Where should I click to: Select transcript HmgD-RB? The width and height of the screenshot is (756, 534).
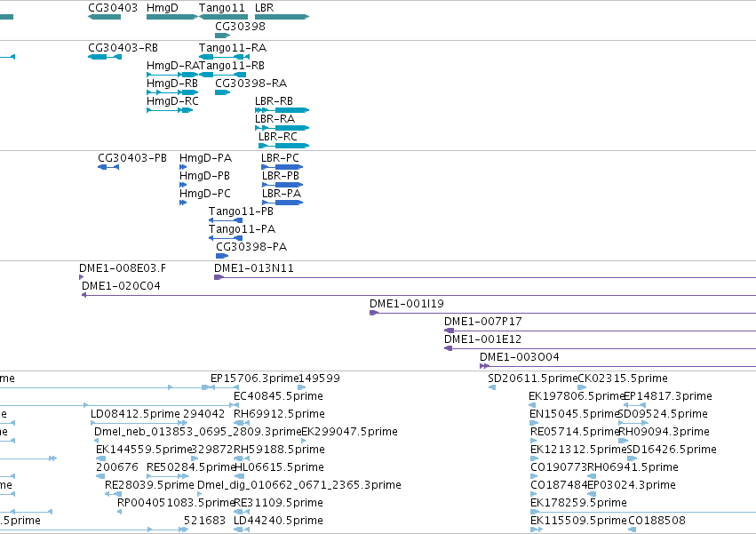click(x=172, y=92)
